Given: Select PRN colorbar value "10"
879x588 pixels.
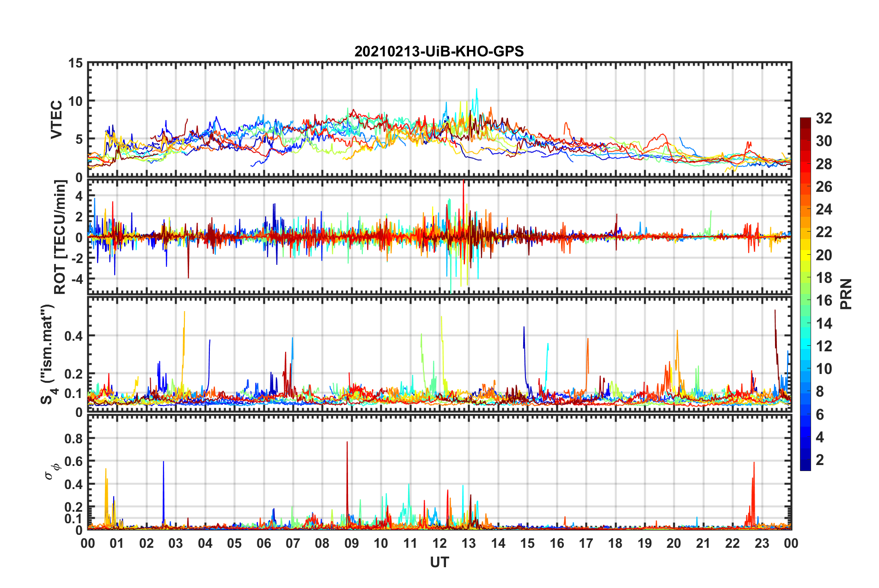Looking at the screenshot, I should [x=824, y=369].
